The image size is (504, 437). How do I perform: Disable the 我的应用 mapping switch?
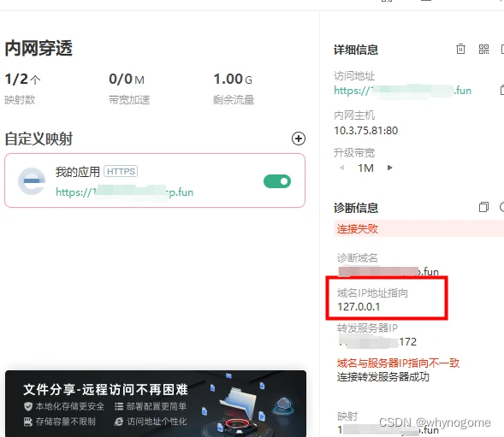[277, 181]
